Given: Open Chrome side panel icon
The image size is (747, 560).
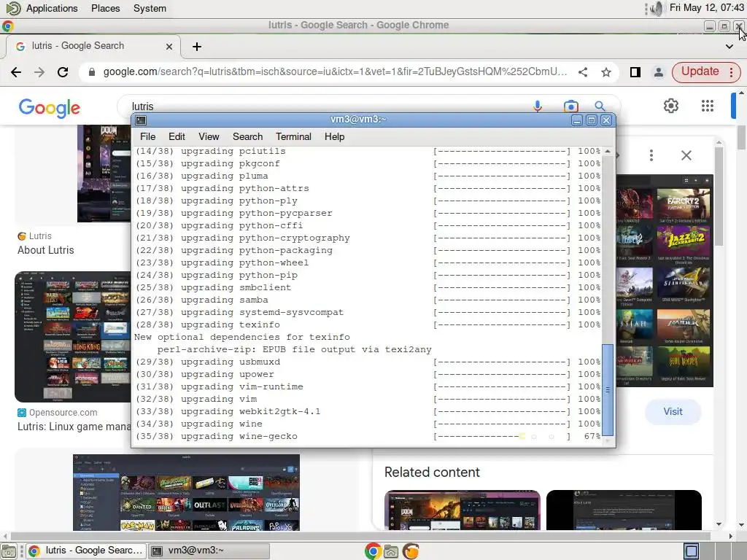Looking at the screenshot, I should [635, 72].
